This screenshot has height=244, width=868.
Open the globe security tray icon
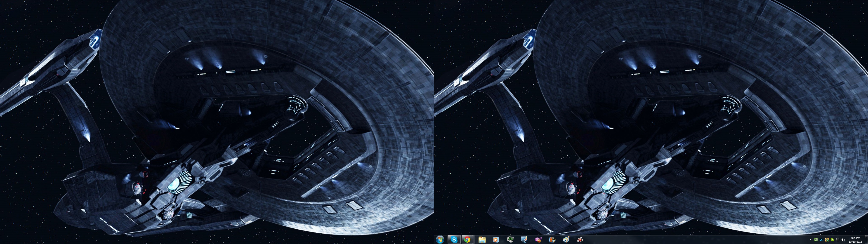point(827,240)
